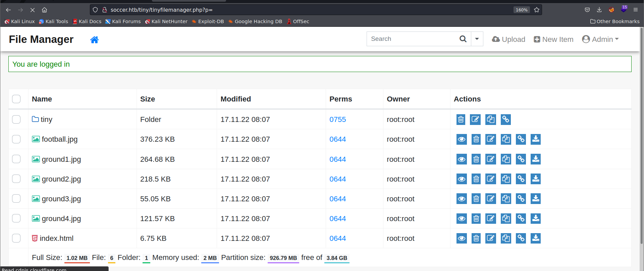Preview ground4.jpg with eye icon
The width and height of the screenshot is (644, 271).
coord(462,218)
